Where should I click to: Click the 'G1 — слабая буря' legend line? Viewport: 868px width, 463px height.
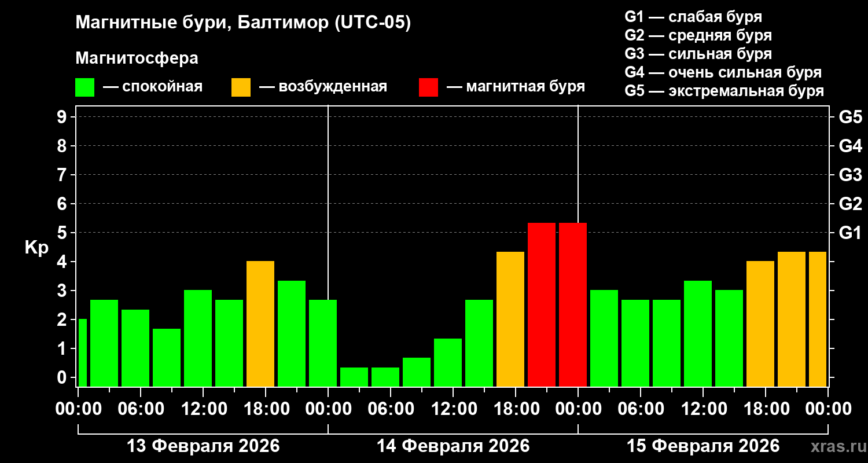click(693, 17)
